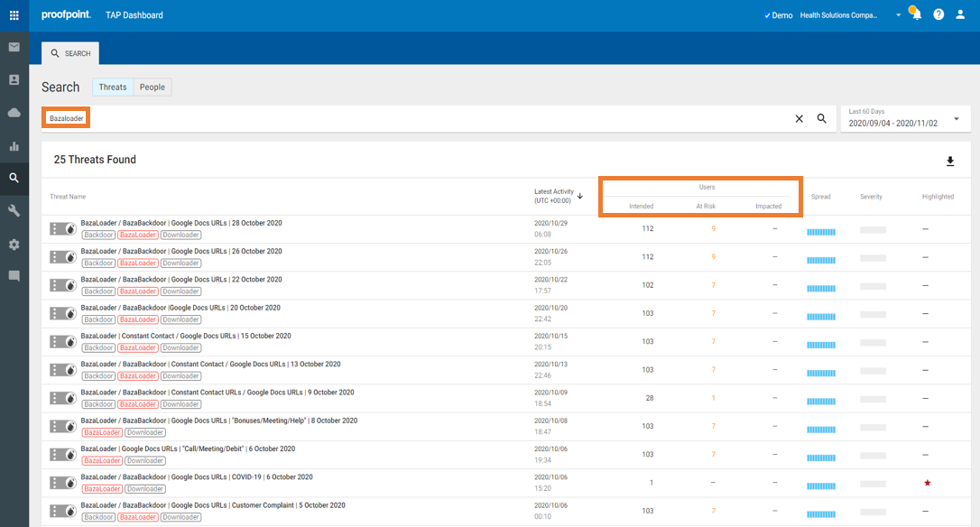Sort by Latest Activity arrow
Viewport: 980px width, 527px height.
click(x=580, y=197)
